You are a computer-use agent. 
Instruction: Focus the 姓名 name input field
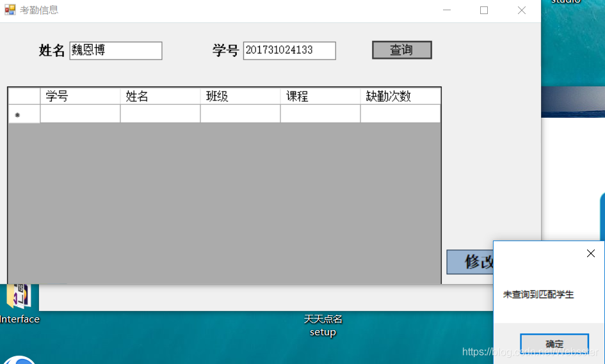(x=116, y=51)
